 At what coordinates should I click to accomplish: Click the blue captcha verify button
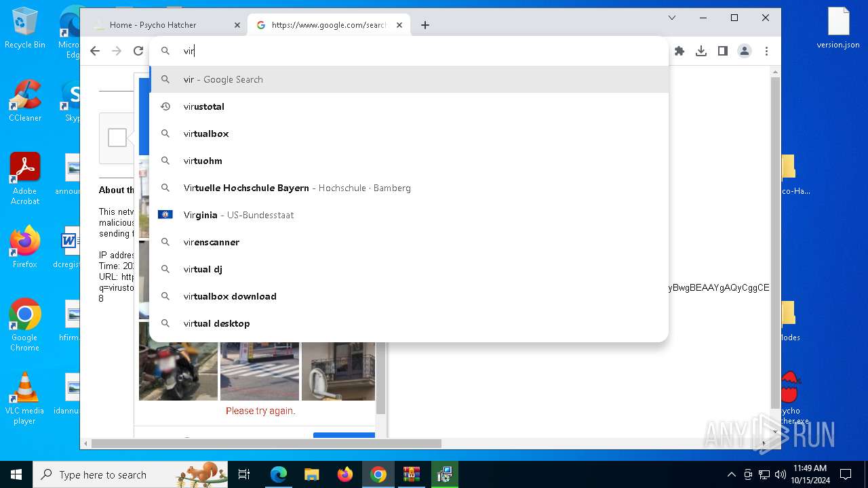pos(344,435)
